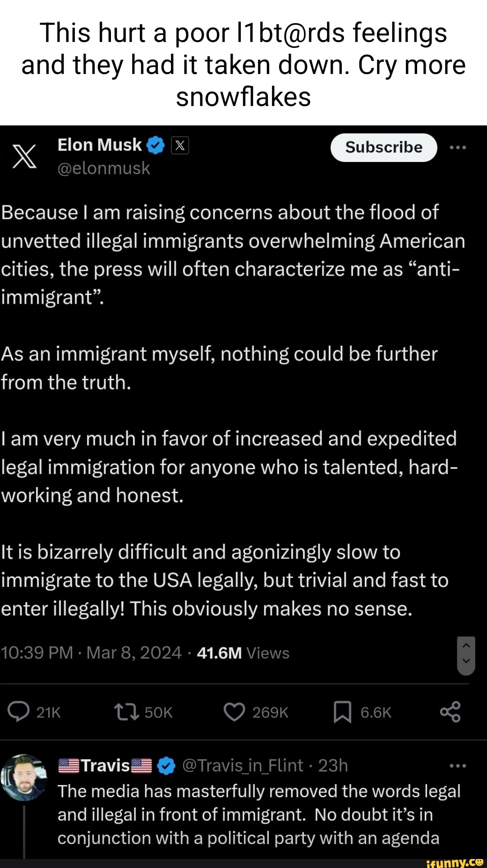Click the repost arrows icon
The width and height of the screenshot is (487, 868).
pyautogui.click(x=127, y=712)
